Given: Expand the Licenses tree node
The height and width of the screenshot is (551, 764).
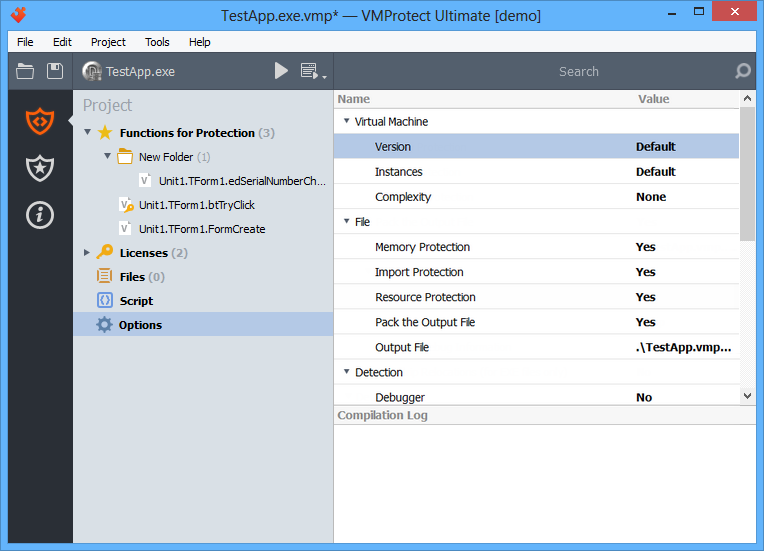Looking at the screenshot, I should pos(87,252).
